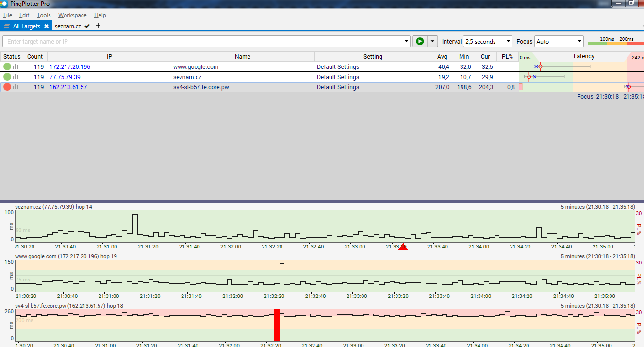
Task: Click the Enter target name or IP field
Action: (x=204, y=42)
